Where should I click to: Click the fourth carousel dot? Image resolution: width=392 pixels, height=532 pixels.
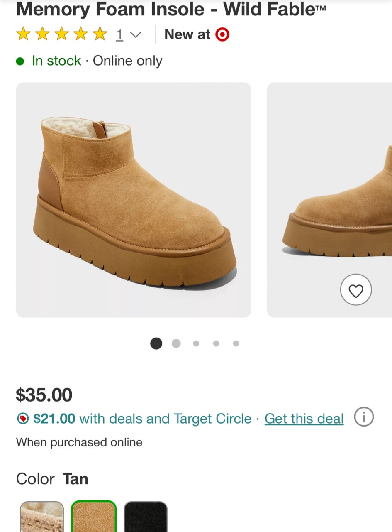(216, 343)
